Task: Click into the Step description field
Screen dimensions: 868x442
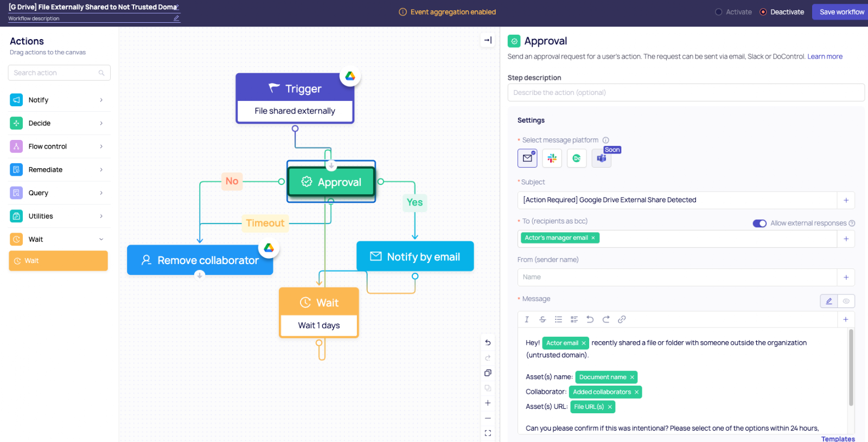Action: pyautogui.click(x=686, y=93)
